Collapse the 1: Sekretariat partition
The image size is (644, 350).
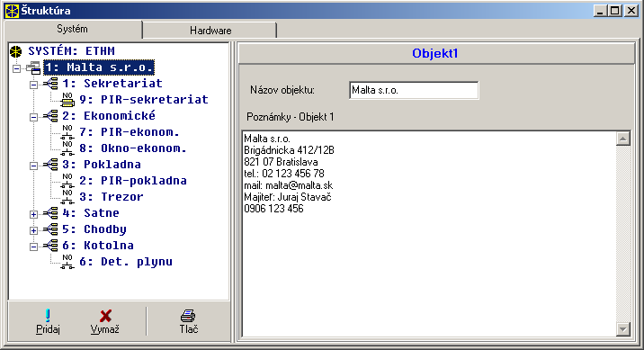(33, 85)
